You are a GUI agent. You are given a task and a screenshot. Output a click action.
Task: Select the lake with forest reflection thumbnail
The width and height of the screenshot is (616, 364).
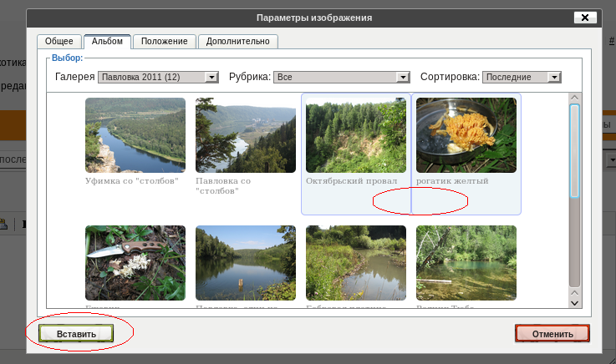246,262
